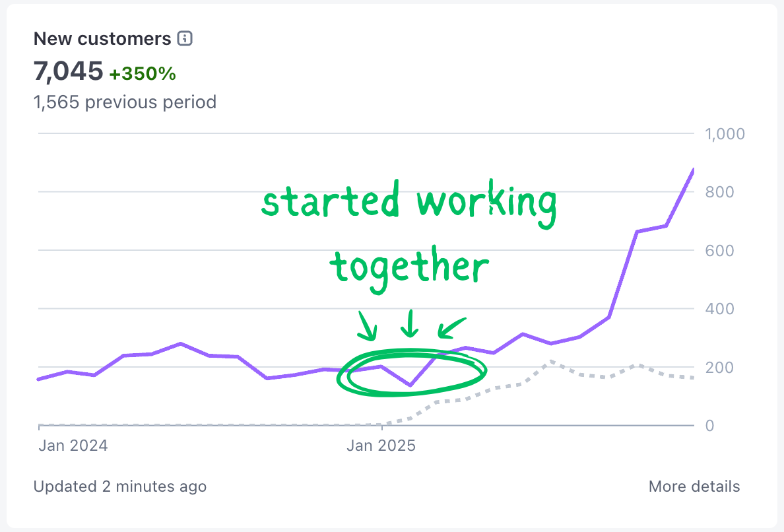Open the tooltip on the New customers metric
Viewport: 784px width, 532px height.
[185, 38]
